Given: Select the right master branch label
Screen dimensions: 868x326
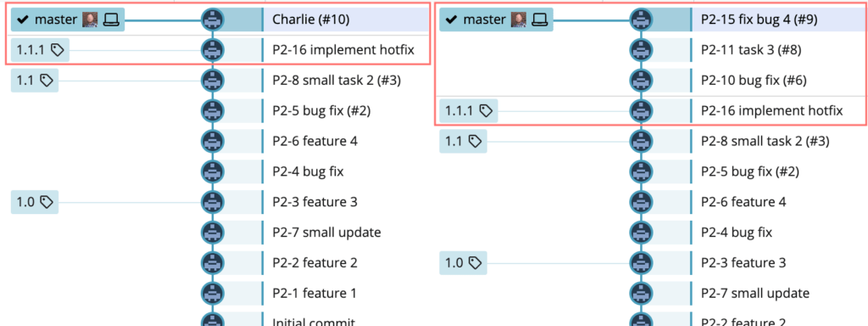Looking at the screenshot, I should (496, 20).
